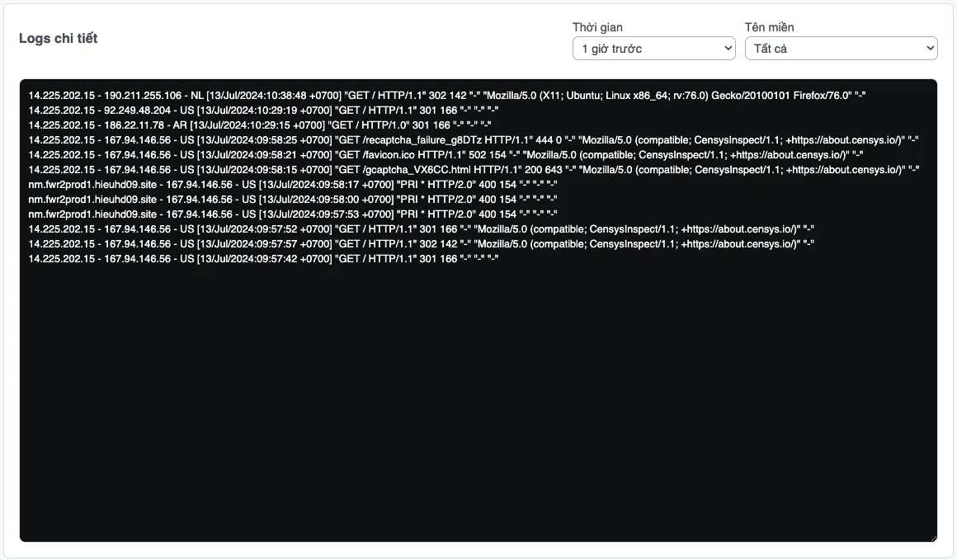Select the log line from 92.249.48.204 US
Viewport: 957px width, 560px height.
point(263,110)
